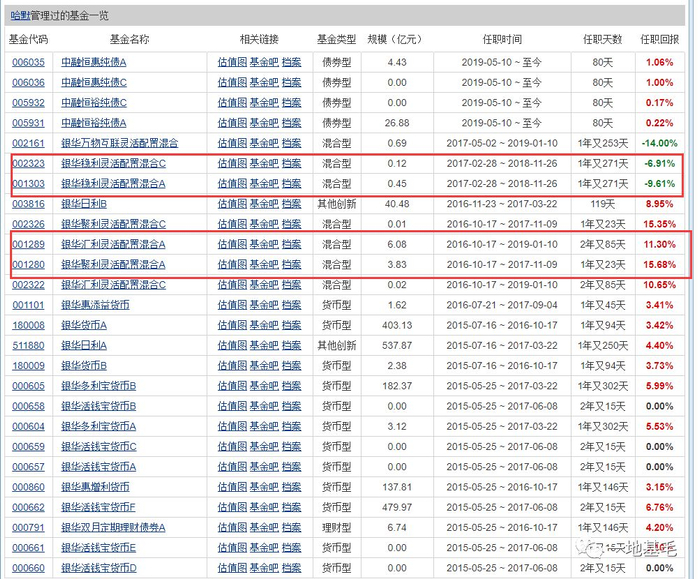Open fund code 000660 link
The height and width of the screenshot is (579, 700).
pyautogui.click(x=29, y=568)
